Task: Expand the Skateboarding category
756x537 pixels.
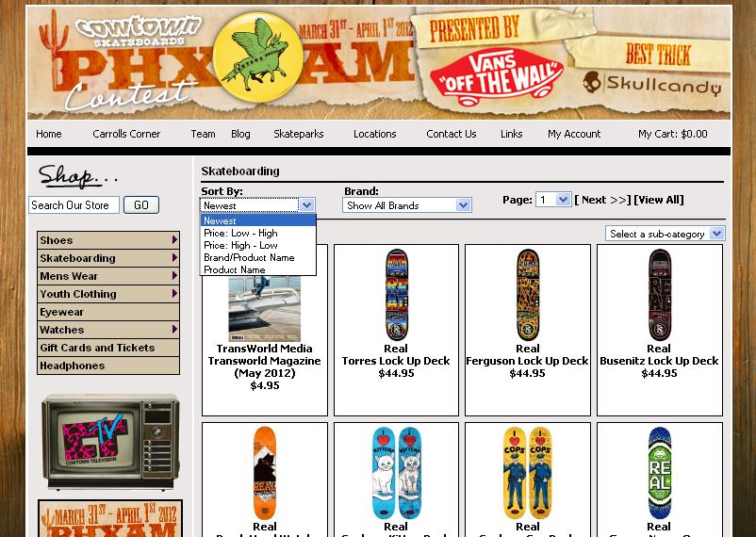Action: (108, 258)
